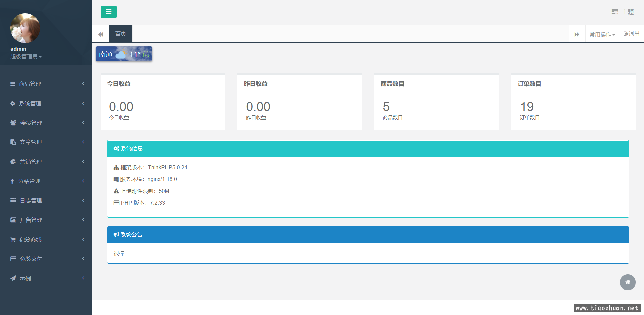Open 积分商城 menu item

[46, 239]
